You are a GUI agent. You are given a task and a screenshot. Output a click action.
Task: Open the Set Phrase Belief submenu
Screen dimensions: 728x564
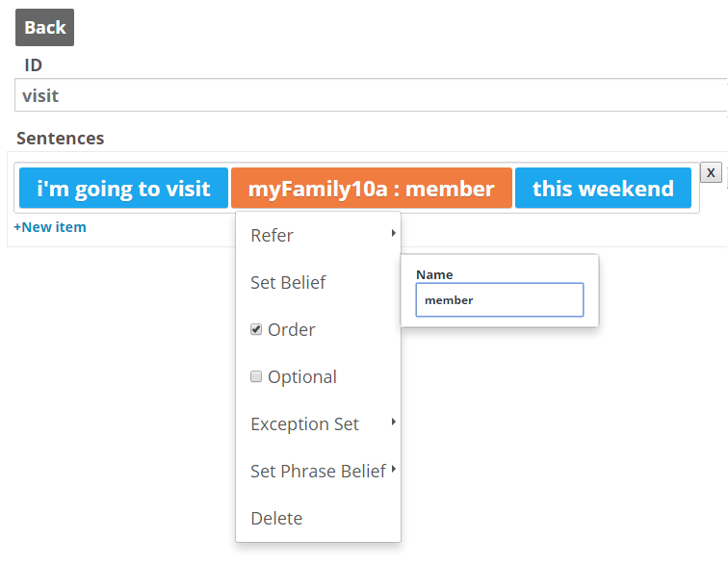pyautogui.click(x=318, y=471)
